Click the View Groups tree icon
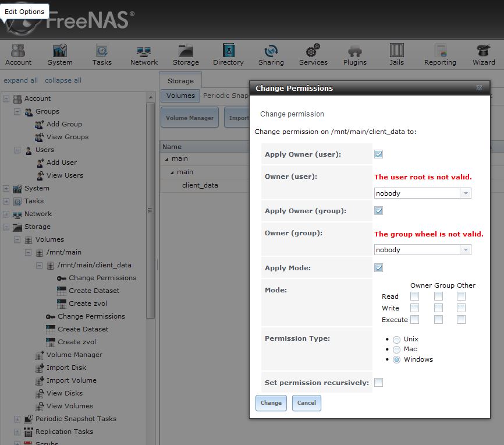The height and width of the screenshot is (445, 504). [x=39, y=137]
